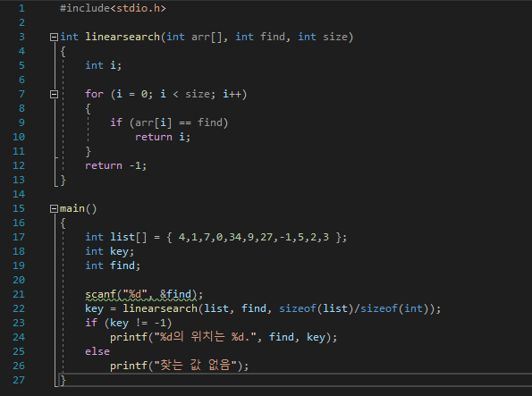Click the closing brace on line 27
Viewport: 532px width, 396px height.
63,380
